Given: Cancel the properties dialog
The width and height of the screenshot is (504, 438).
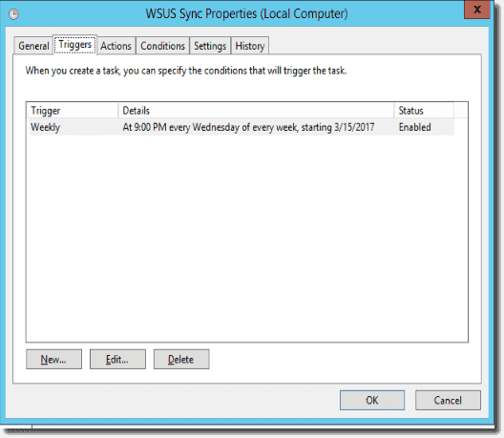Looking at the screenshot, I should pos(448,400).
